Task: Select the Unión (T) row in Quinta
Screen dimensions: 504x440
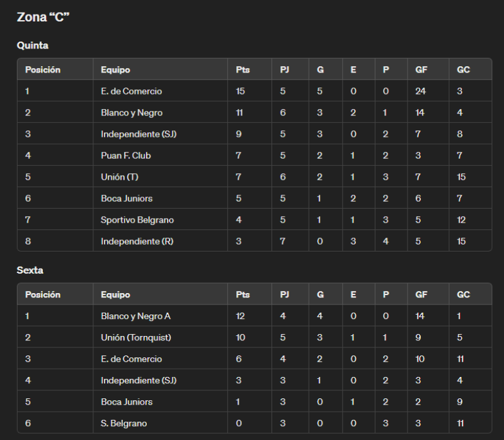Action: (255, 177)
